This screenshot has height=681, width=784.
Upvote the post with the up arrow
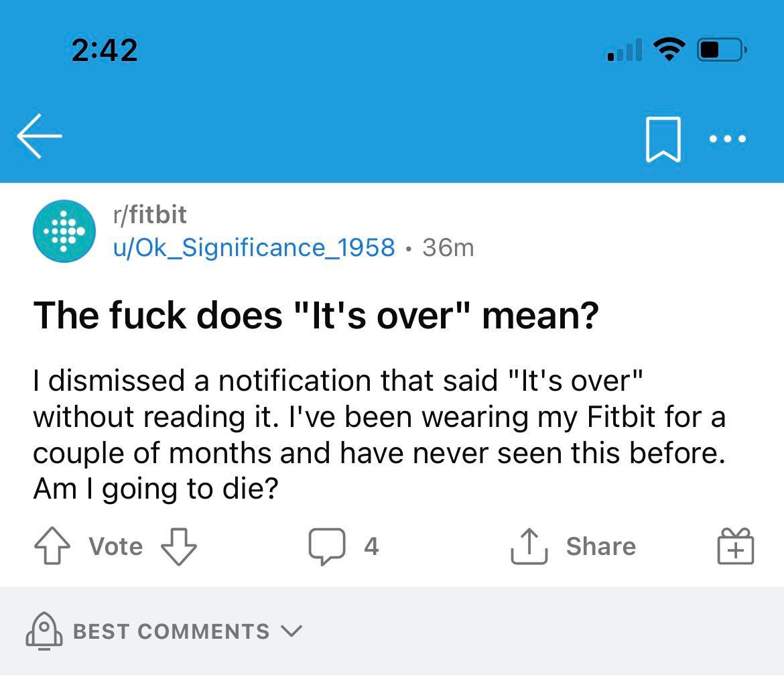click(52, 546)
